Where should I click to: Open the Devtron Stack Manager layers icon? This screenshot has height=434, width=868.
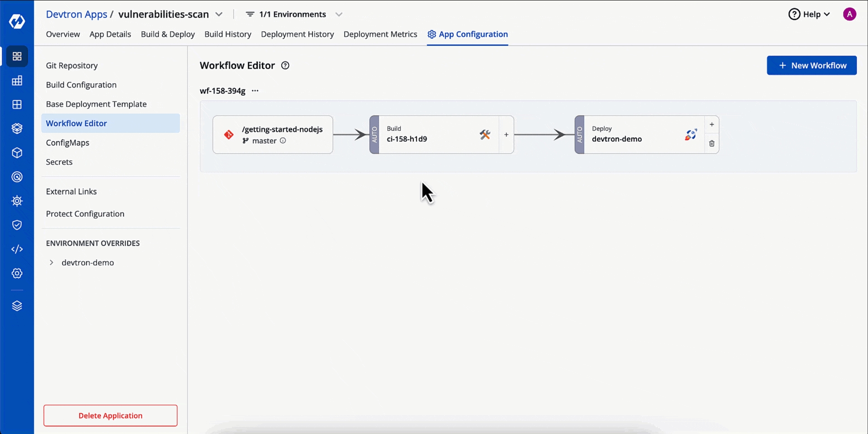(17, 306)
